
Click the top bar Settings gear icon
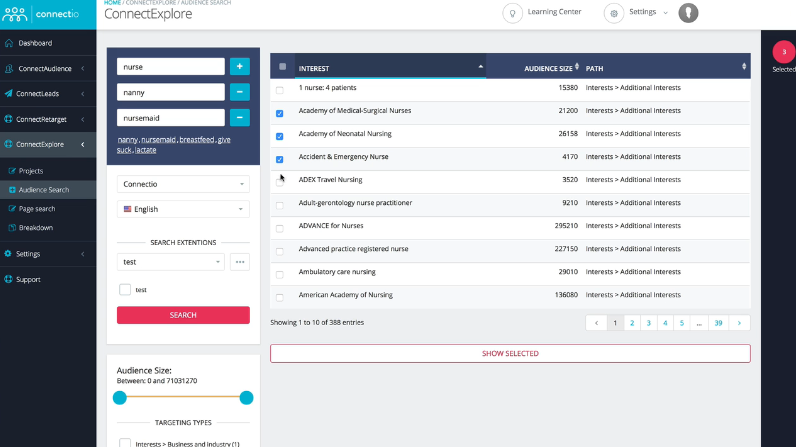614,13
